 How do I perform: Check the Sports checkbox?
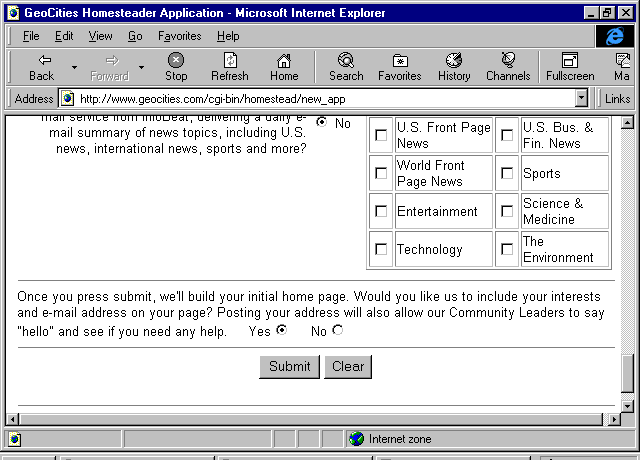[507, 173]
